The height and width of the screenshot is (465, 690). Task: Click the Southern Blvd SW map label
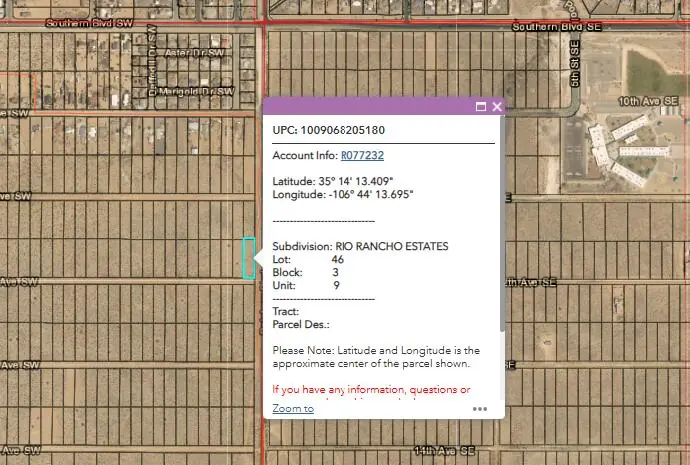(x=89, y=23)
